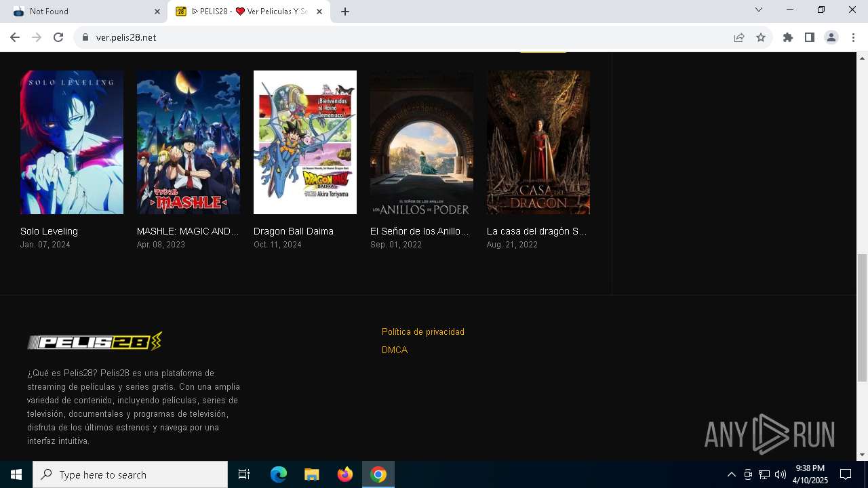Open the Política de privacidad link

[x=423, y=331]
